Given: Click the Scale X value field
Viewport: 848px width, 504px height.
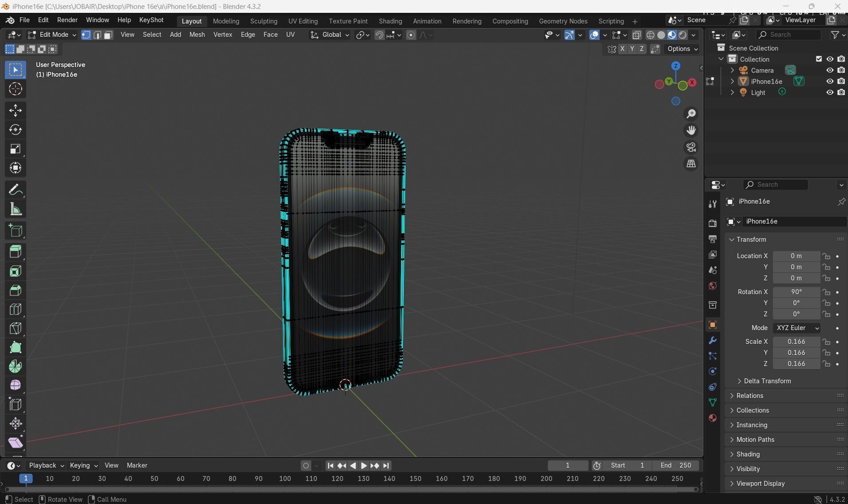Looking at the screenshot, I should (796, 342).
